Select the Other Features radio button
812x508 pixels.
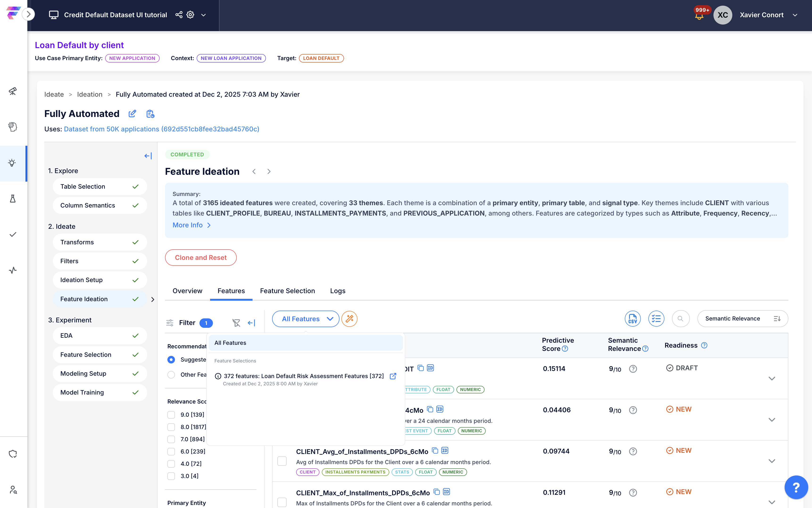171,375
